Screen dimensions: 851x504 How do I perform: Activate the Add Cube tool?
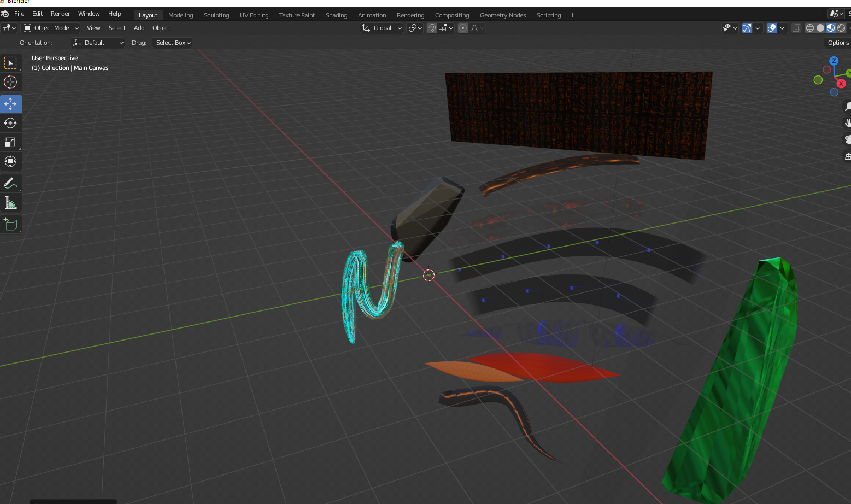[x=11, y=224]
